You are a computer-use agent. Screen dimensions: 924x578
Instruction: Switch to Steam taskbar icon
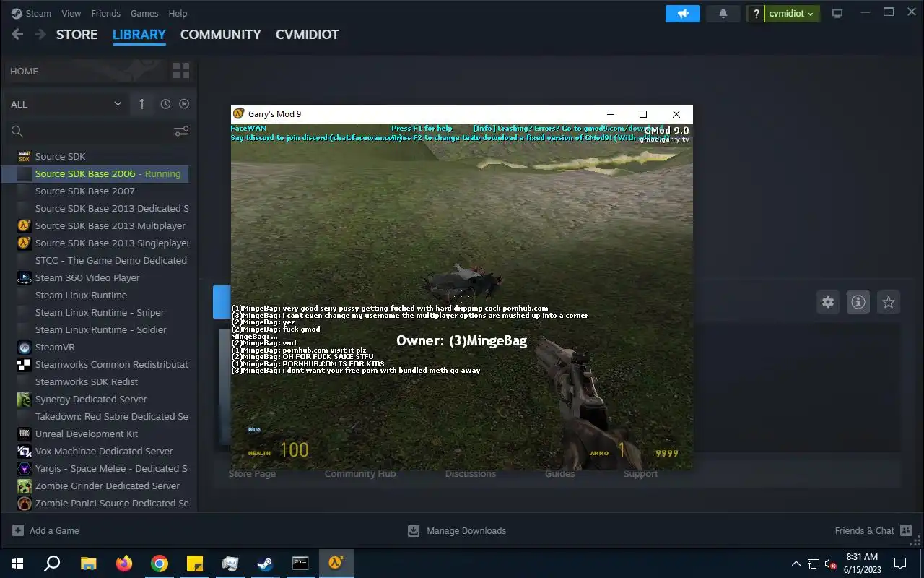coord(265,564)
